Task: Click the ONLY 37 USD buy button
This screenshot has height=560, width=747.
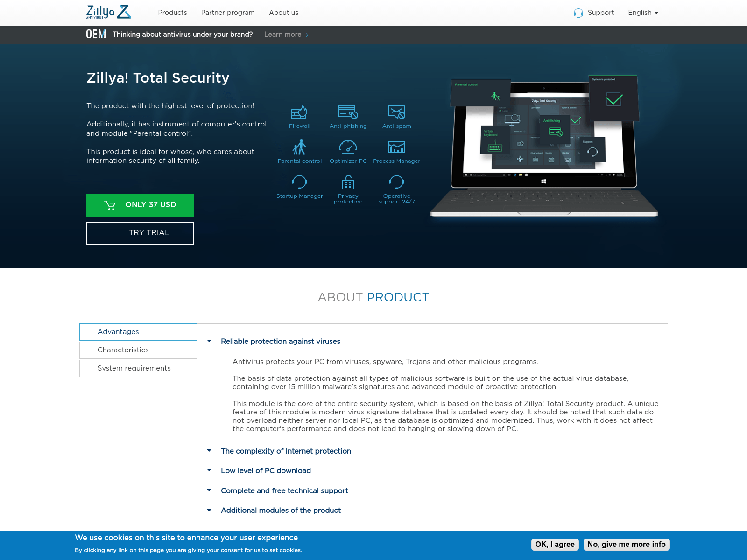Action: [x=140, y=205]
